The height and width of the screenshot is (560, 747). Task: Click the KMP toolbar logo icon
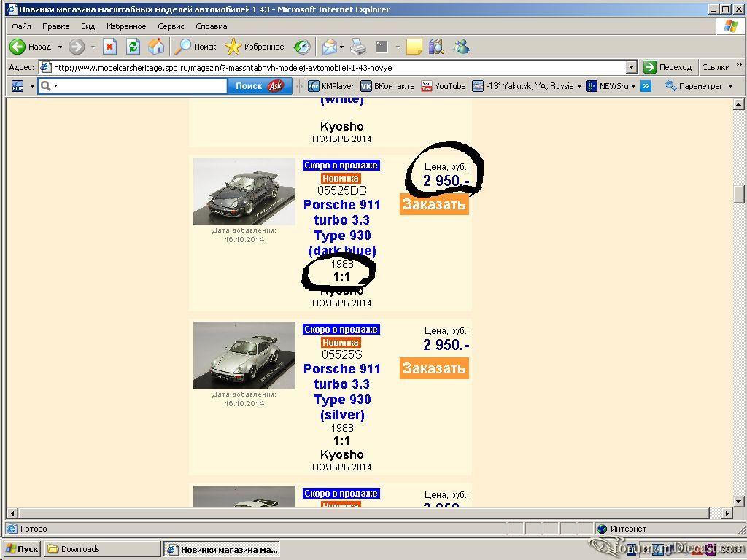18,86
